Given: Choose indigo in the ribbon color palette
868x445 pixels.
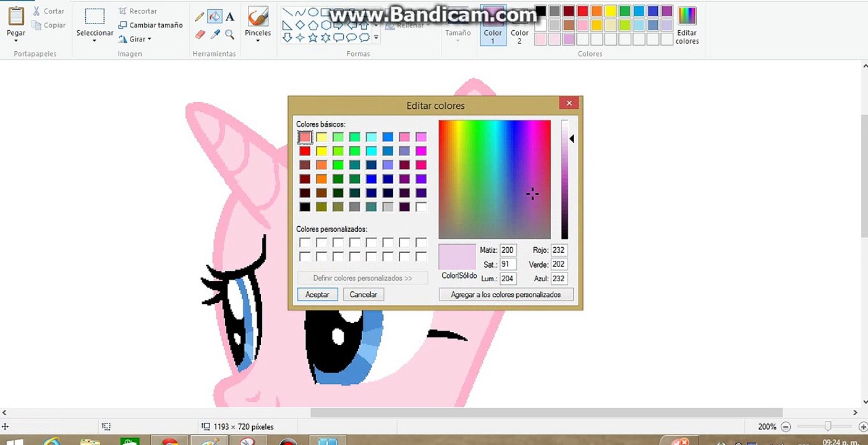Looking at the screenshot, I should tap(653, 11).
